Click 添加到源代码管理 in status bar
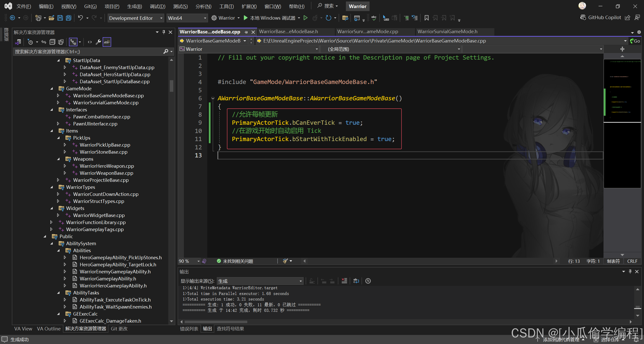This screenshot has width=644, height=344. click(561, 339)
